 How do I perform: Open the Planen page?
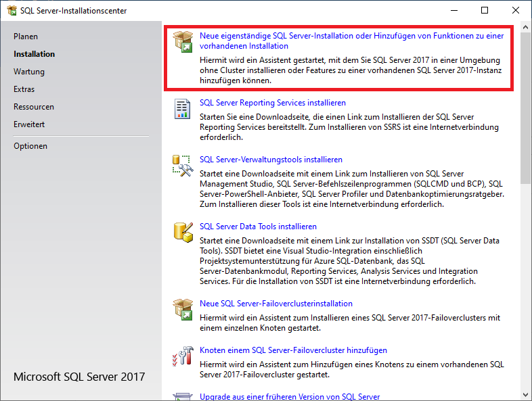26,37
